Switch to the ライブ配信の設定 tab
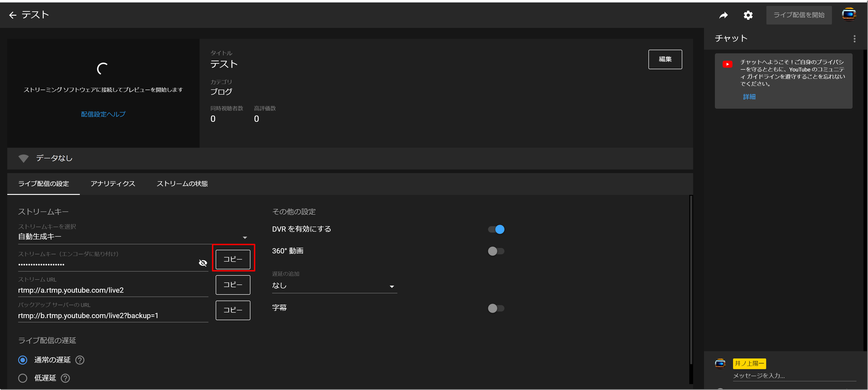This screenshot has height=390, width=868. click(x=44, y=184)
